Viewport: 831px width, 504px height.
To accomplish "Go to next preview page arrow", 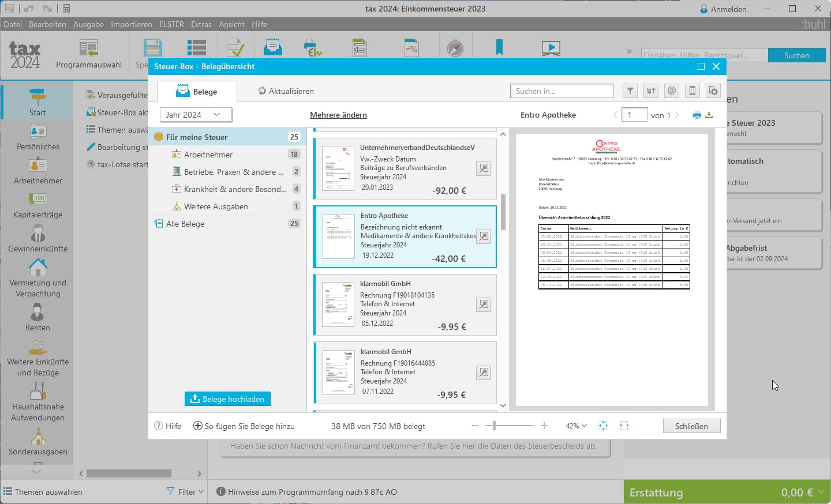I will point(677,115).
